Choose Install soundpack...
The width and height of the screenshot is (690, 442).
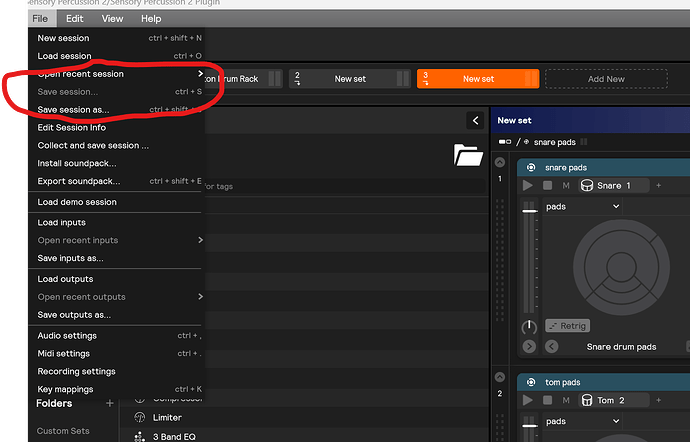117,163
